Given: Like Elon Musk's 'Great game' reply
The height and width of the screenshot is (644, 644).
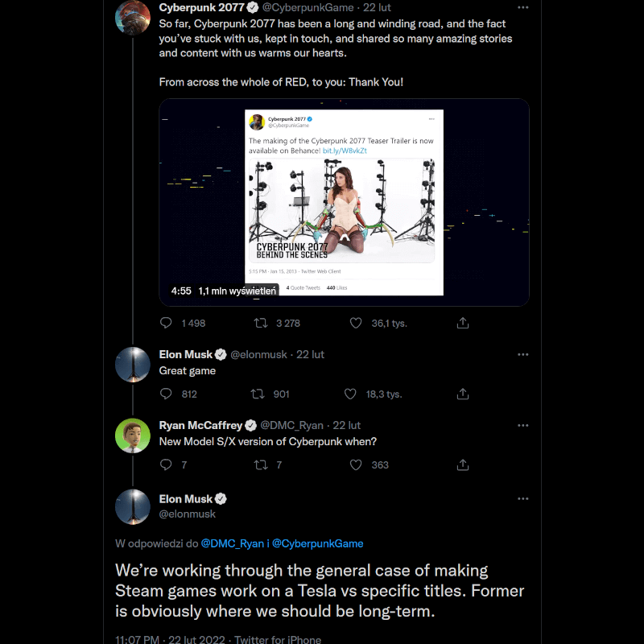Looking at the screenshot, I should [350, 394].
